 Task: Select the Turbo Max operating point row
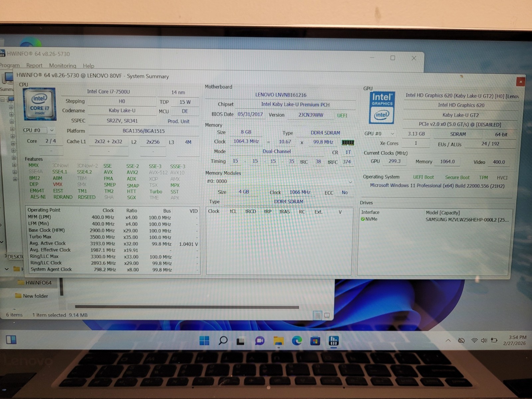click(113, 237)
